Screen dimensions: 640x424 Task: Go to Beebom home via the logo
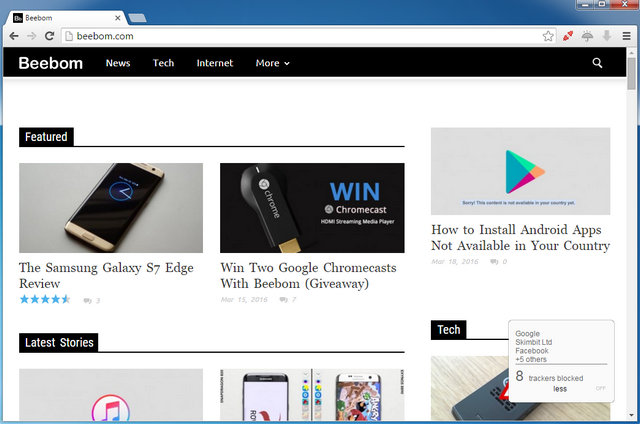[51, 63]
